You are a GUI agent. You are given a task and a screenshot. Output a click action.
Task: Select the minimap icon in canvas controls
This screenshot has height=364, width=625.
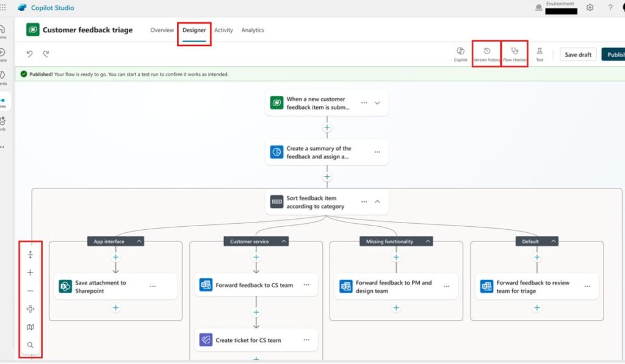point(30,327)
